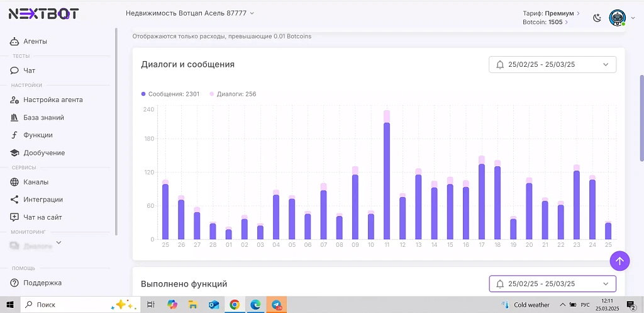
Task: Toggle the Сообщения: 2301 legend series
Action: (x=170, y=94)
